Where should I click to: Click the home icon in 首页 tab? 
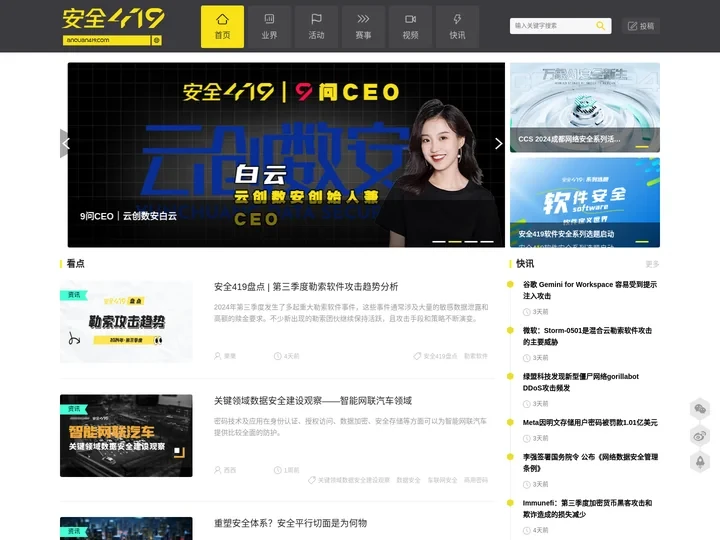pyautogui.click(x=222, y=19)
